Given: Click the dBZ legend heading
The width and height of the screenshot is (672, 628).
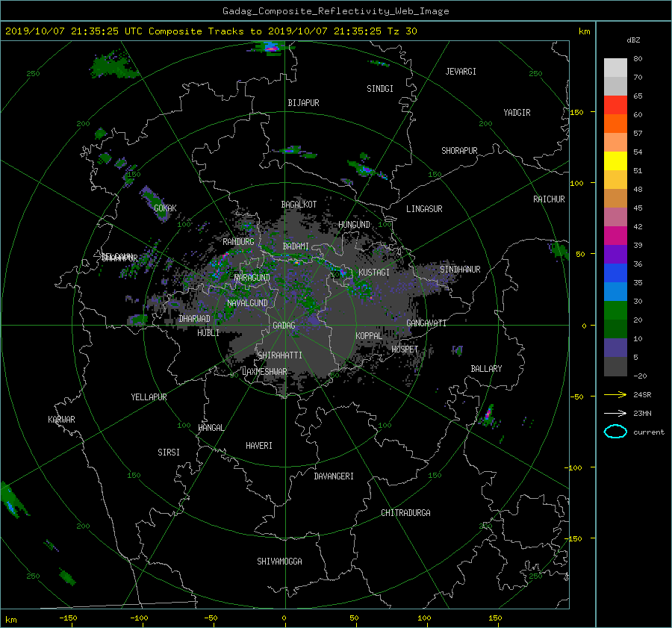Looking at the screenshot, I should coord(633,40).
